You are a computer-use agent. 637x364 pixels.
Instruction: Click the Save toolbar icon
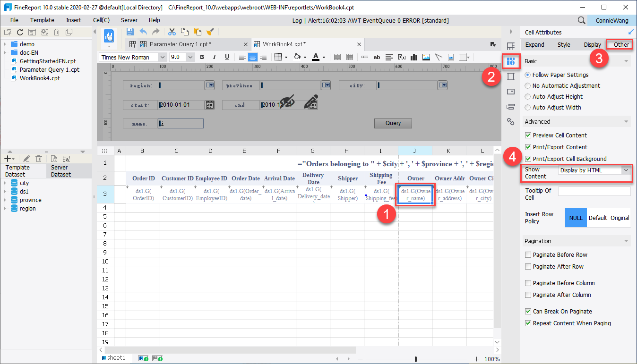pyautogui.click(x=130, y=32)
